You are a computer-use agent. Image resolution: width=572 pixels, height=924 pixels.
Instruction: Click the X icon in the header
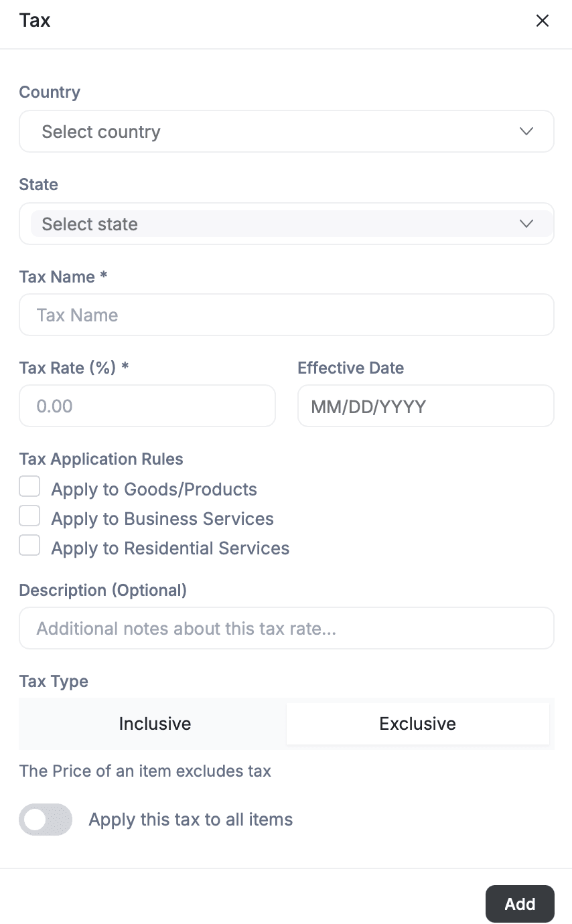coord(543,21)
